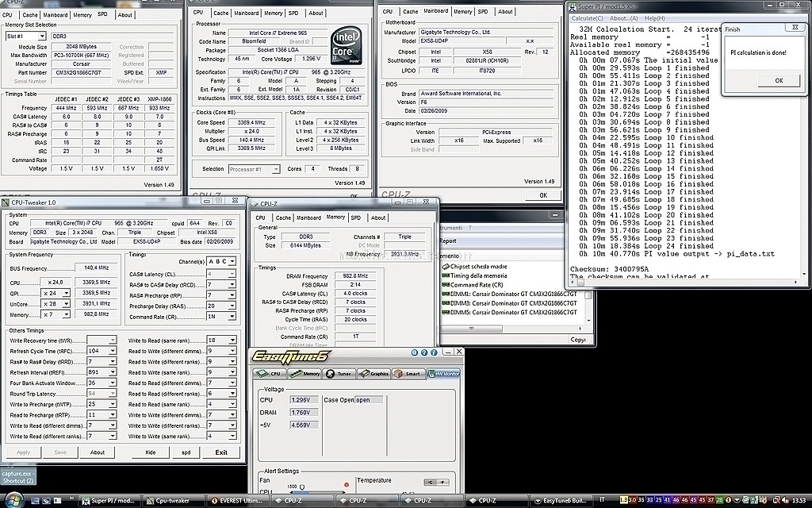
Task: Switch to EasyTune6 in the taskbar
Action: (561, 501)
